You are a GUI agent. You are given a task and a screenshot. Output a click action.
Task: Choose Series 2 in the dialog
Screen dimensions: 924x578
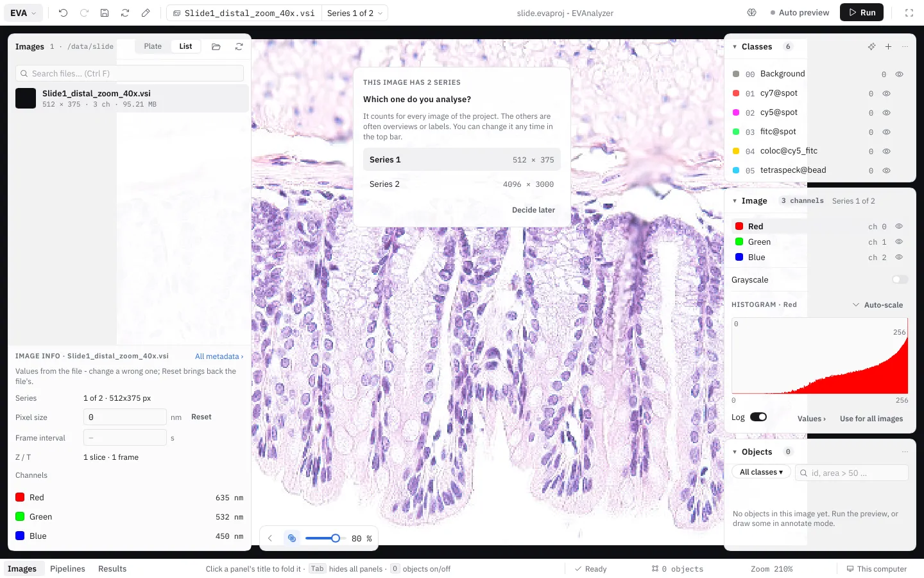462,184
